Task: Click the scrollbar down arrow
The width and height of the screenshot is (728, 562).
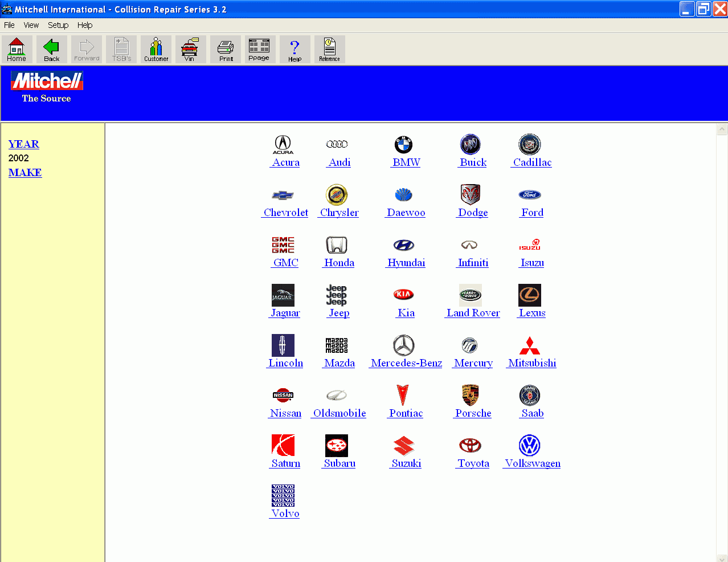Action: point(722,558)
